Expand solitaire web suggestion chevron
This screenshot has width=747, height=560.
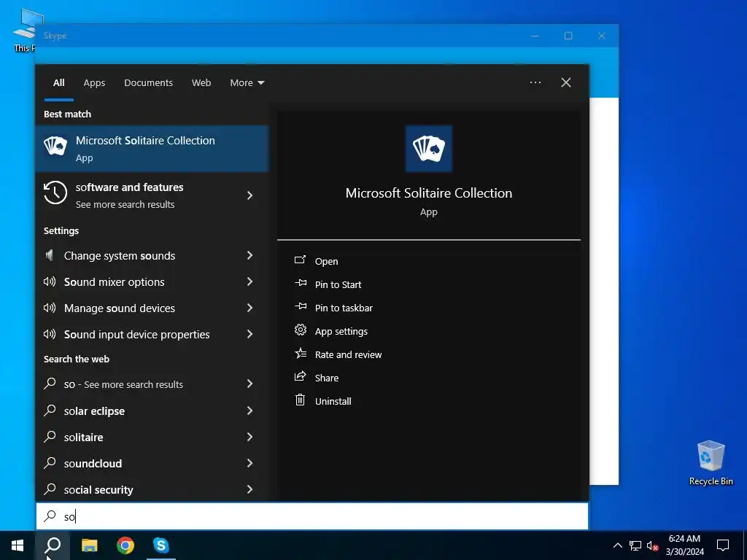point(249,437)
